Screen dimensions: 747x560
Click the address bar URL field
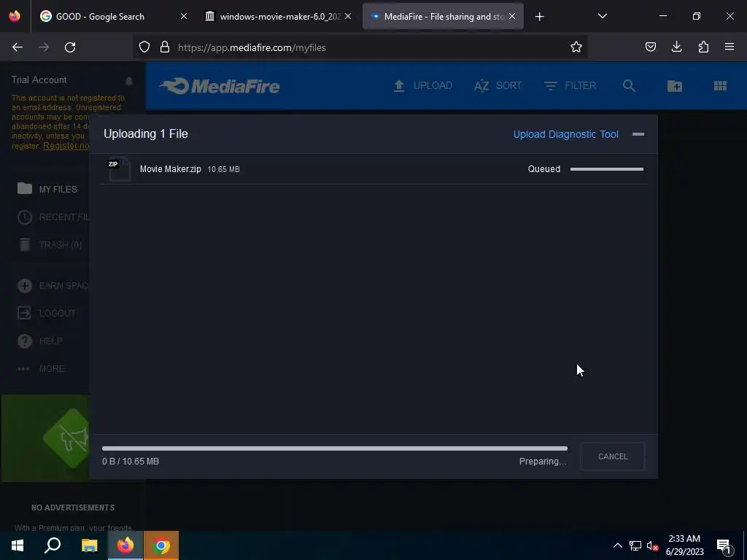point(360,47)
